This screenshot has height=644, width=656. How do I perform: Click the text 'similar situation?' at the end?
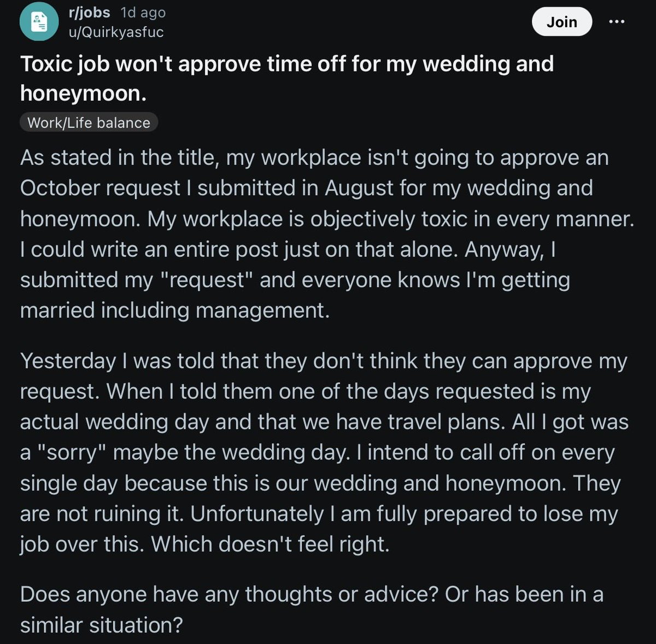pyautogui.click(x=101, y=625)
